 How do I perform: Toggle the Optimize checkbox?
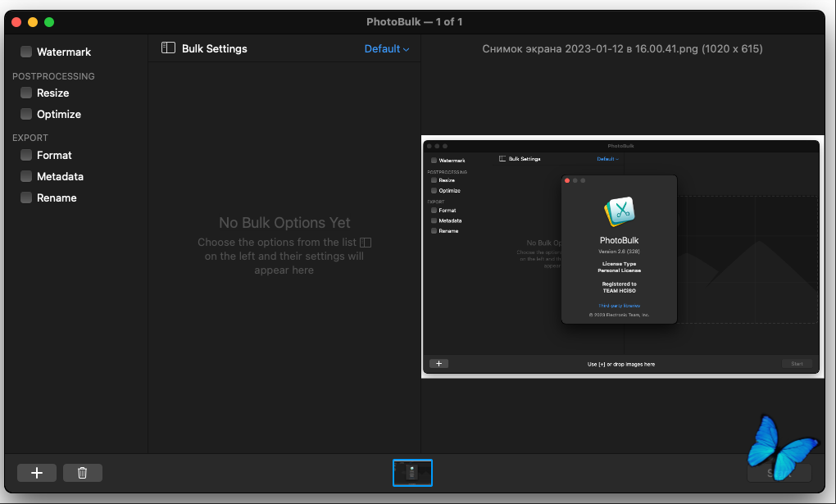coord(26,114)
